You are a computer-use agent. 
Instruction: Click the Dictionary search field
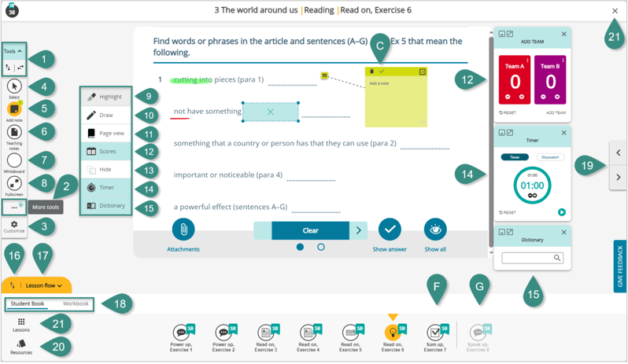(x=527, y=258)
